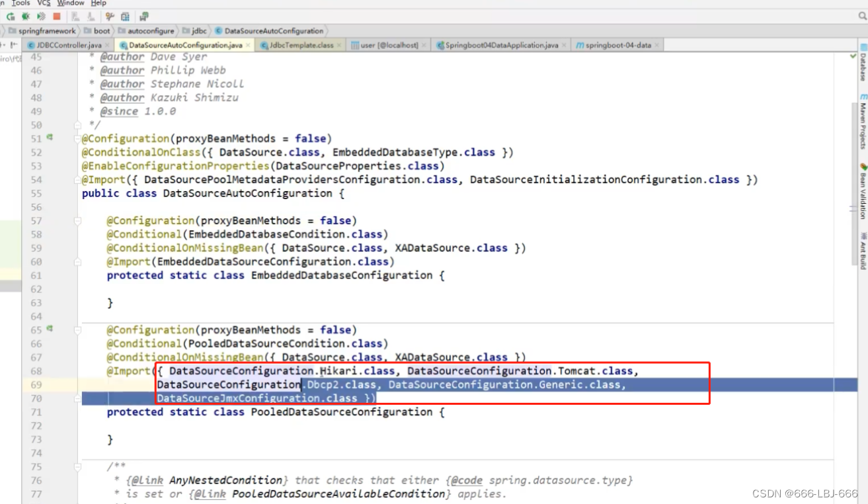Switch to springboot-04-data tab

click(x=617, y=45)
